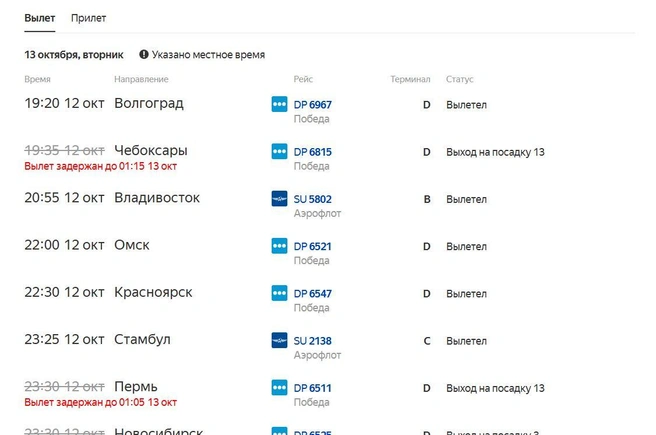Open flight DP 6815 link
Screen dimensions: 656x435
coord(313,152)
